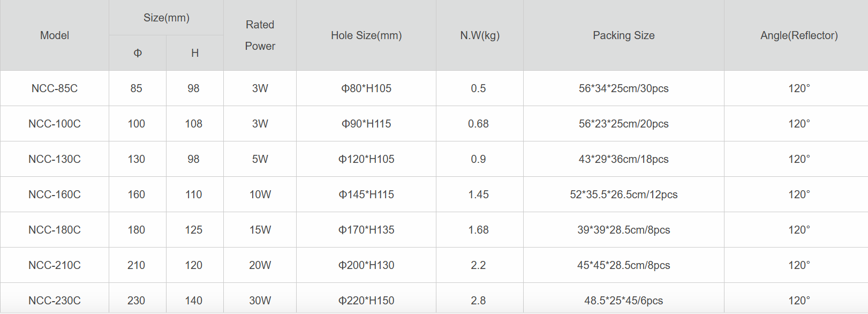The width and height of the screenshot is (868, 314).
Task: Select the 56*34*25cm/30pcs packing cell
Action: [623, 88]
